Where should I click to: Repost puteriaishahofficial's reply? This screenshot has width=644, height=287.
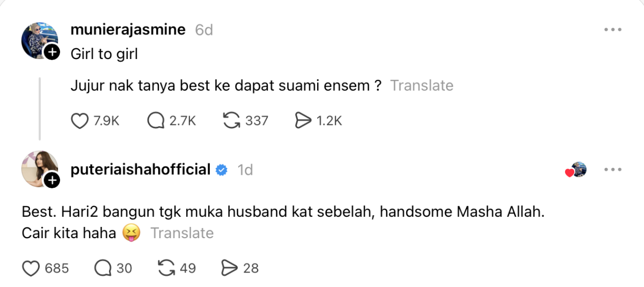click(167, 268)
